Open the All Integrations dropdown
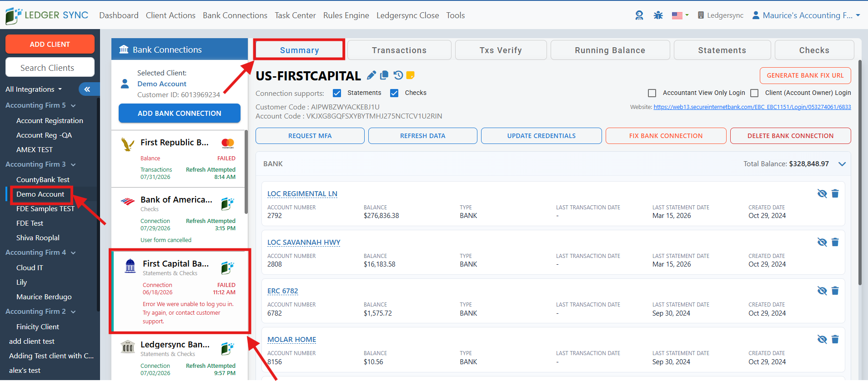Screen dimensions: 868x381 click(34, 89)
